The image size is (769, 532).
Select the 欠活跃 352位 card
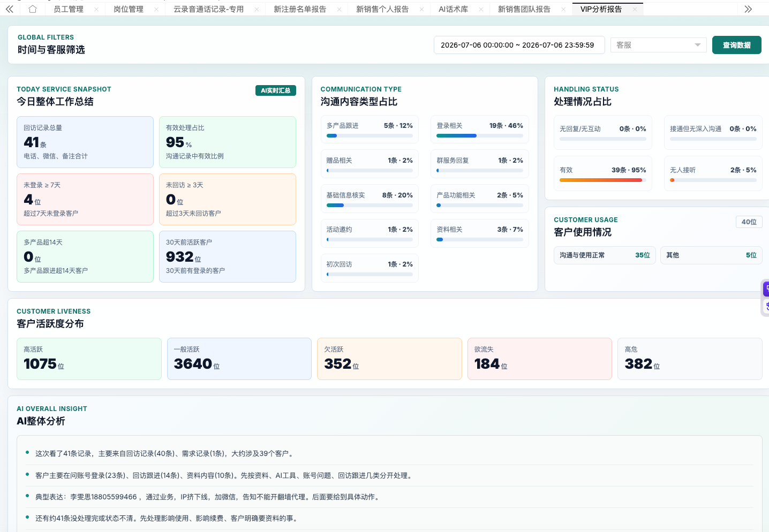tap(389, 359)
